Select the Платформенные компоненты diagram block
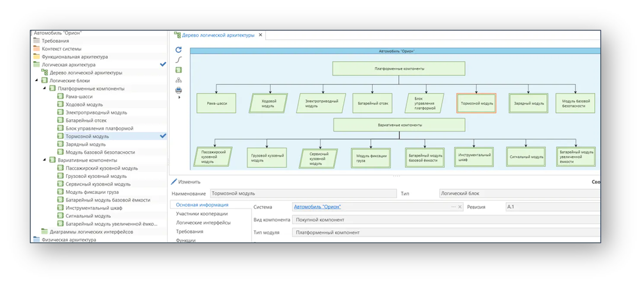Image resolution: width=644 pixels, height=286 pixels. tap(399, 69)
